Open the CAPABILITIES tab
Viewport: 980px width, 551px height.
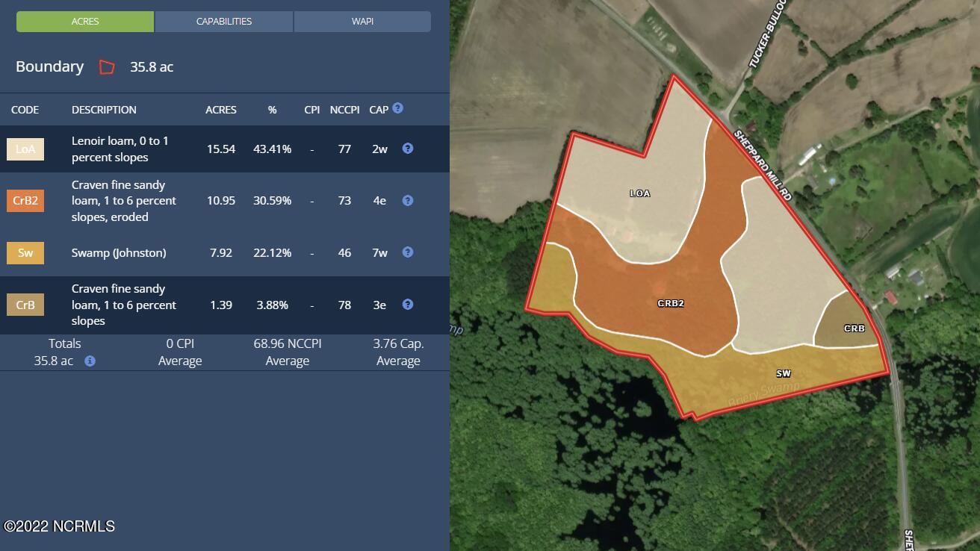[224, 22]
